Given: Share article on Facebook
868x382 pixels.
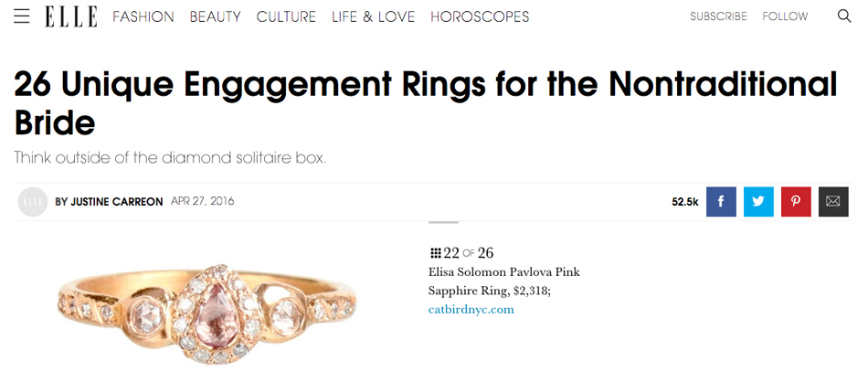Looking at the screenshot, I should (721, 201).
